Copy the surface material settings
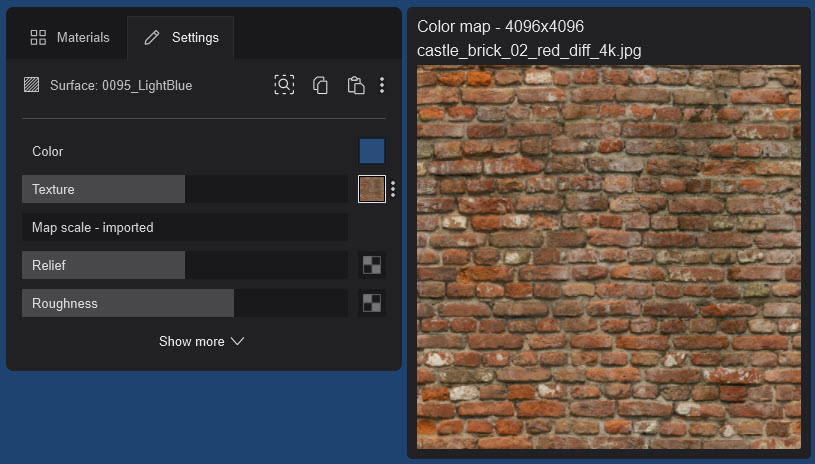Screen dimensions: 815x464 pos(320,85)
